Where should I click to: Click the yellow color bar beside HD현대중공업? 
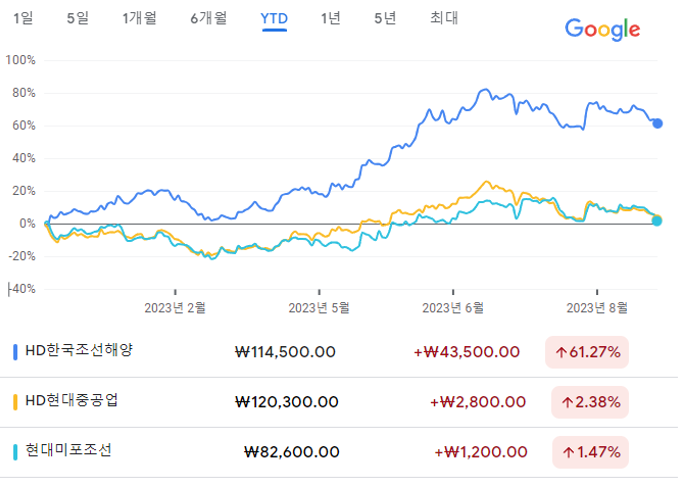[15, 402]
